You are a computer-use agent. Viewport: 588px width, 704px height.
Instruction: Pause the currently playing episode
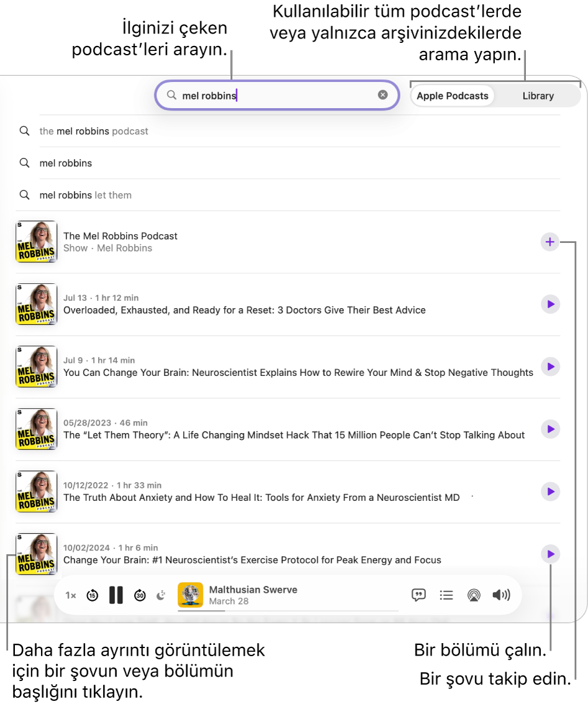pyautogui.click(x=115, y=595)
